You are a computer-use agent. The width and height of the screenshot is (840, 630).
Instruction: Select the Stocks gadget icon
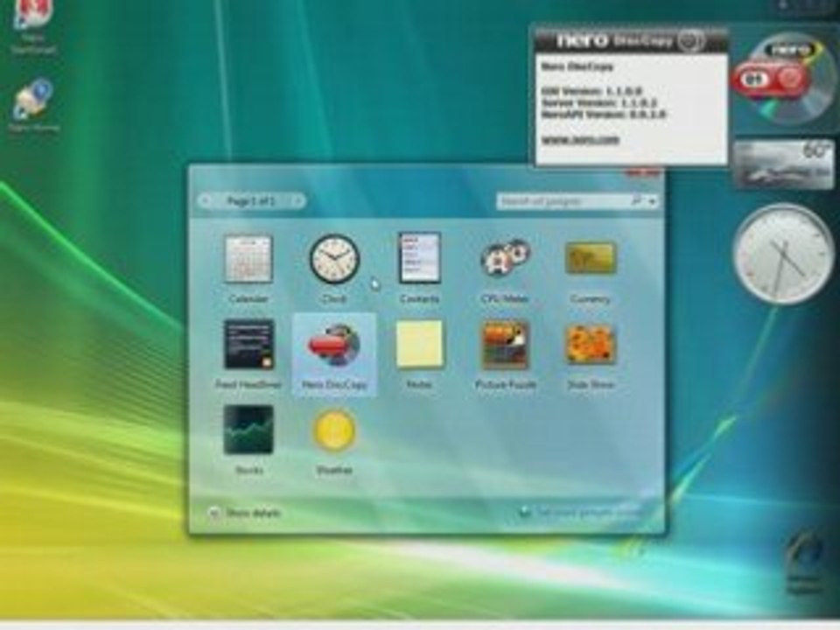[x=248, y=430]
